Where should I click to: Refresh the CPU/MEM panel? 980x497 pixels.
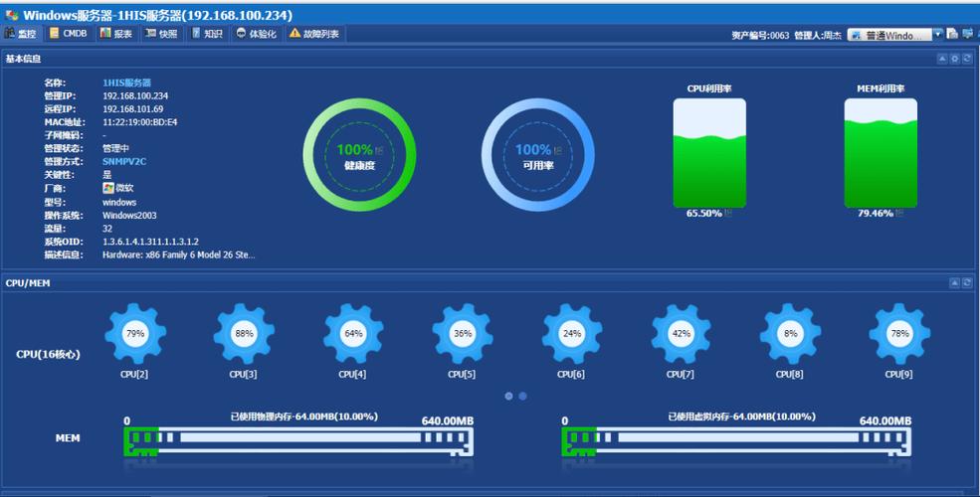[x=966, y=283]
